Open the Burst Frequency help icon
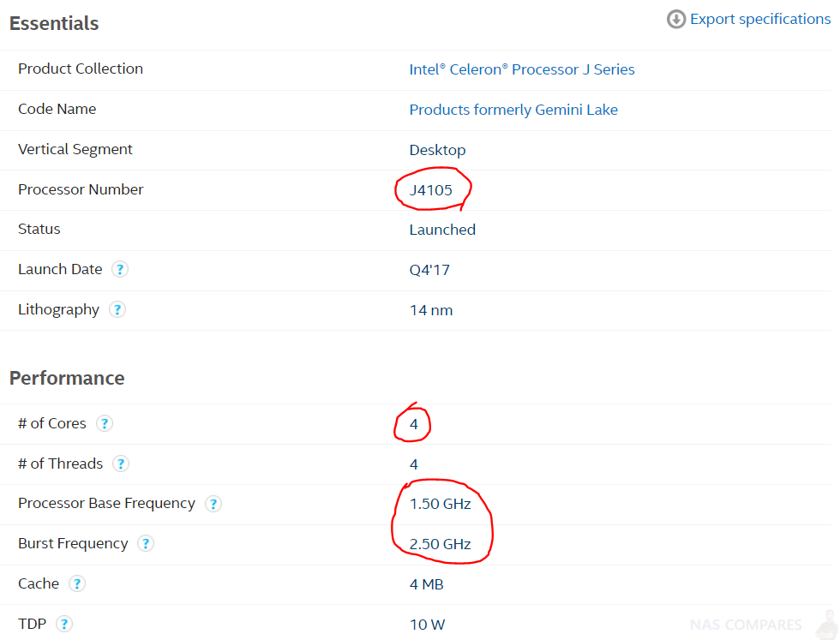The image size is (840, 640). click(146, 543)
